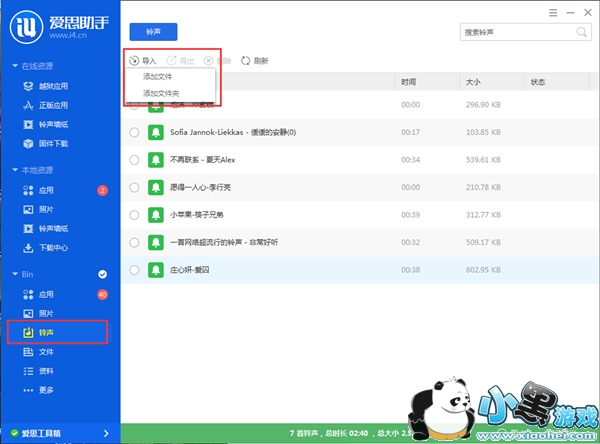Screen dimensions: 600x444
Task: Choose 添加文件夹 from the import menu
Action: point(161,93)
